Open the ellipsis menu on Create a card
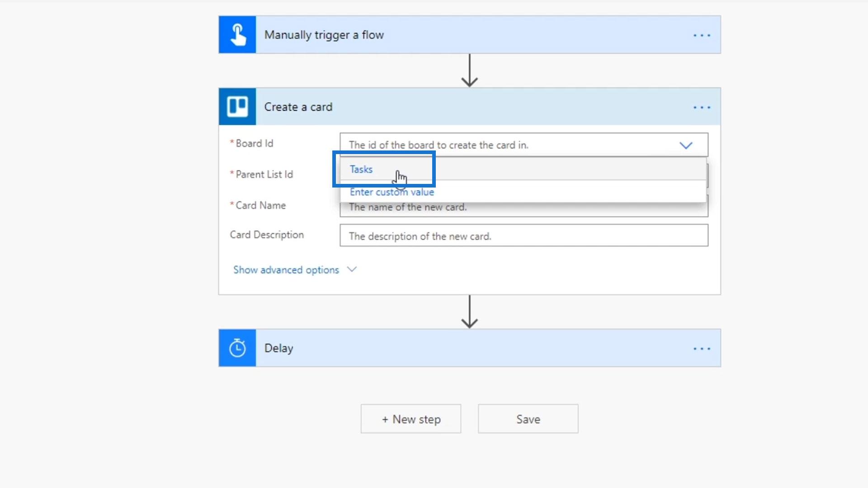 (x=702, y=108)
